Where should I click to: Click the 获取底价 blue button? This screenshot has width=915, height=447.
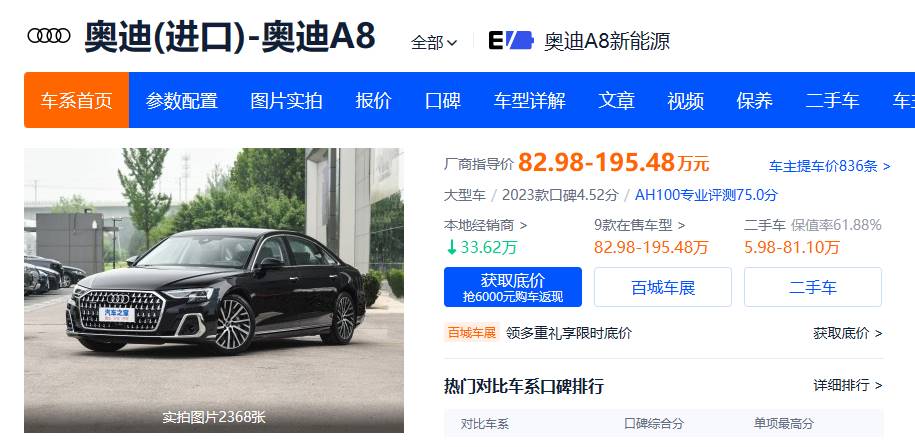point(513,287)
